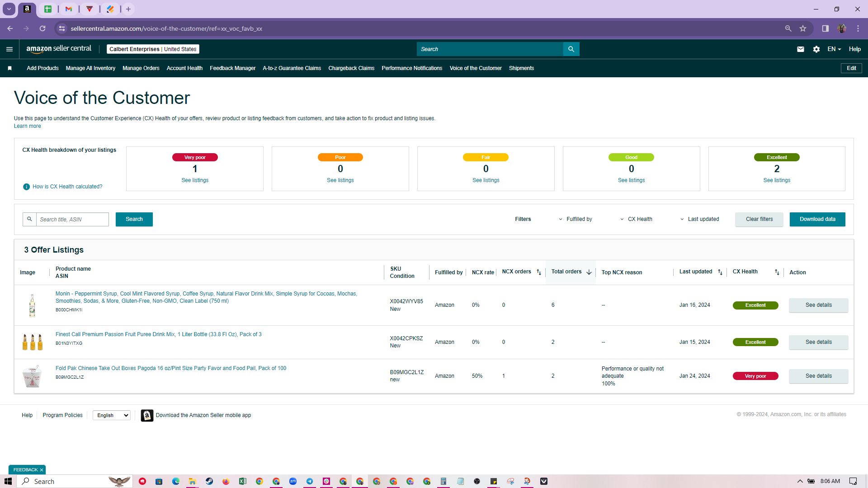Open a new browser tab with plus icon
868x488 pixels.
coord(128,9)
